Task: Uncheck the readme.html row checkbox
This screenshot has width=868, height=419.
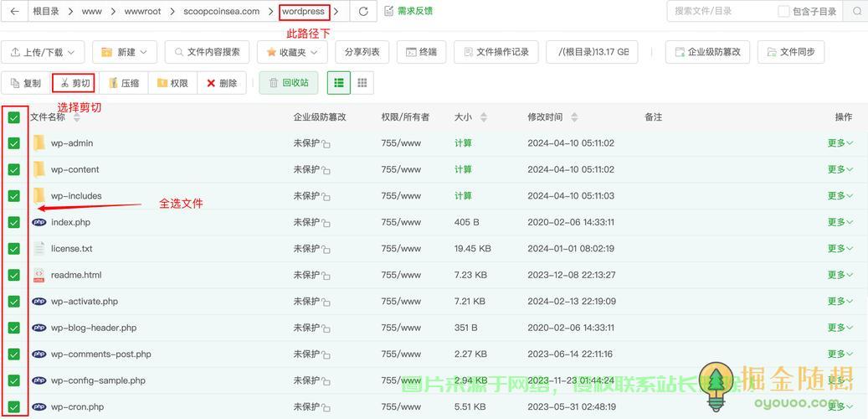Action: (14, 275)
